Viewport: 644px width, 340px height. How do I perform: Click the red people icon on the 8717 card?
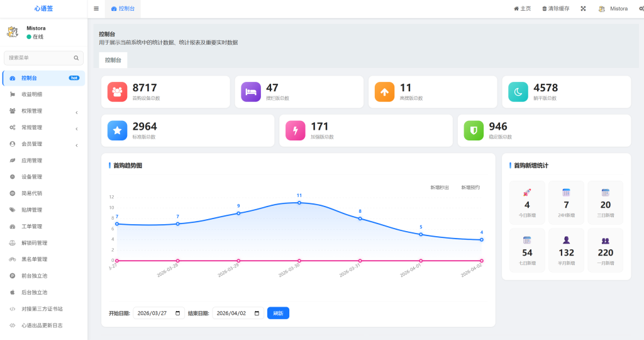117,92
